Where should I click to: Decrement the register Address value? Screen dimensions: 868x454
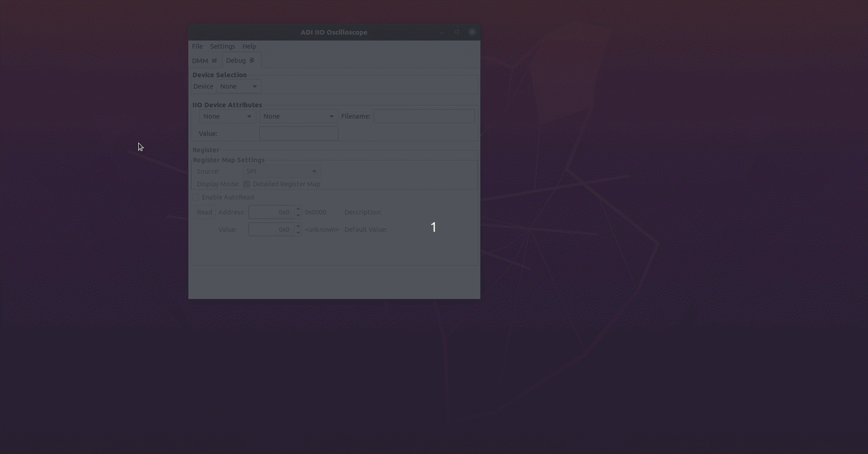298,215
